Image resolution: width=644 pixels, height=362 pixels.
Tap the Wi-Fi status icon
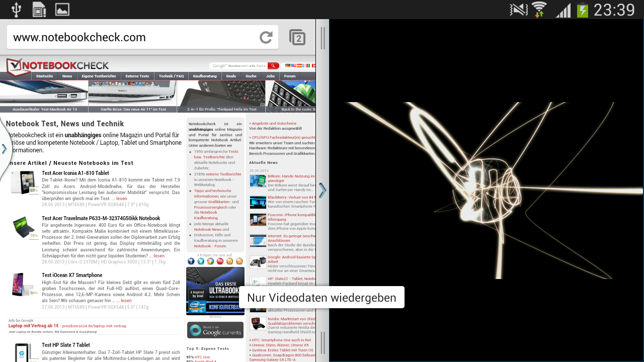tap(539, 10)
